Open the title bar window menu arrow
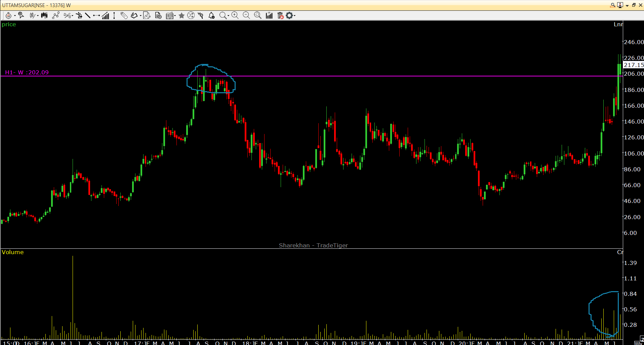644x345 pixels. point(627,5)
